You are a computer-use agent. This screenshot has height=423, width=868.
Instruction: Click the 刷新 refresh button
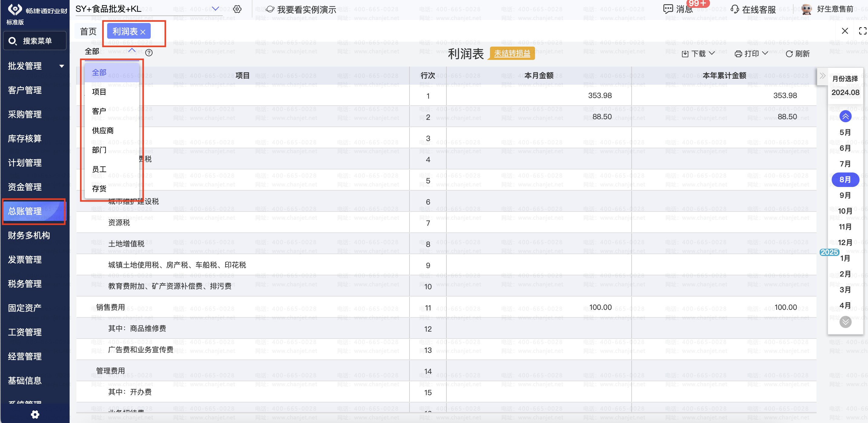click(x=797, y=54)
